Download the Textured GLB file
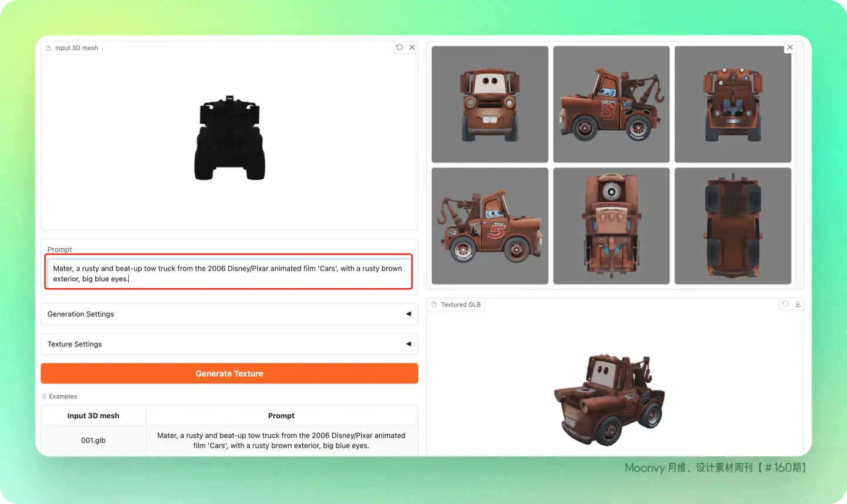 tap(798, 304)
